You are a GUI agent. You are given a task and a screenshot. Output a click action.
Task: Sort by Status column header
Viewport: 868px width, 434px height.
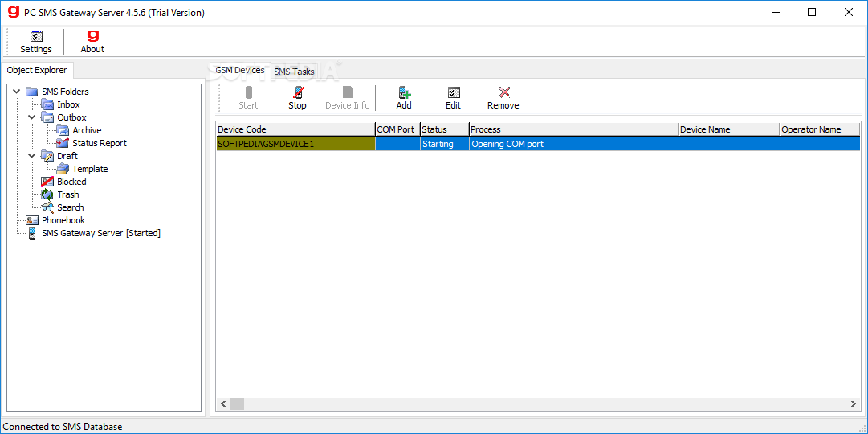pos(445,129)
